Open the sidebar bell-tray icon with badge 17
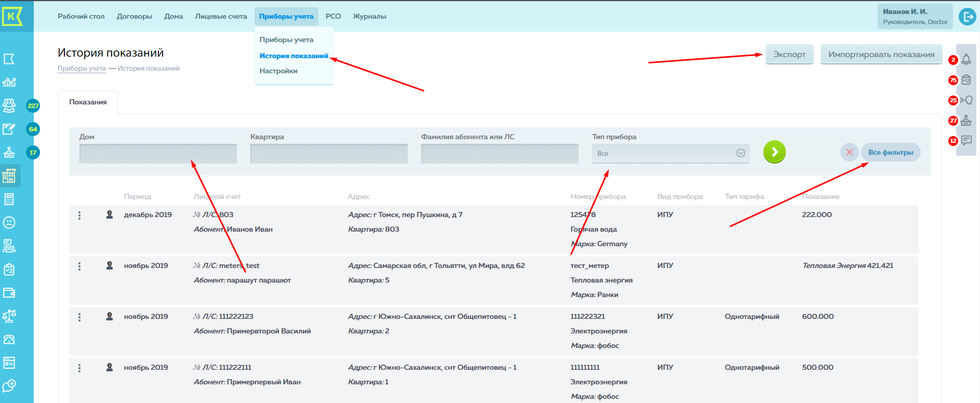Viewport: 980px width, 403px height. coord(9,152)
